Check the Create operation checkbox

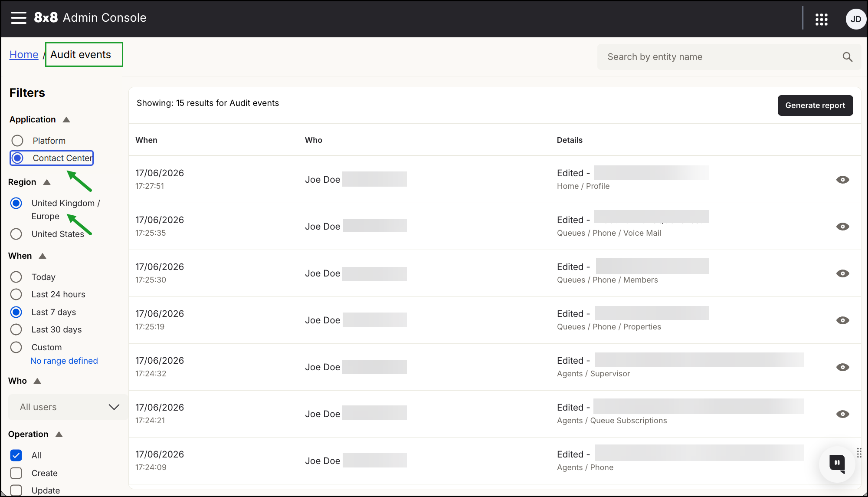(x=16, y=473)
